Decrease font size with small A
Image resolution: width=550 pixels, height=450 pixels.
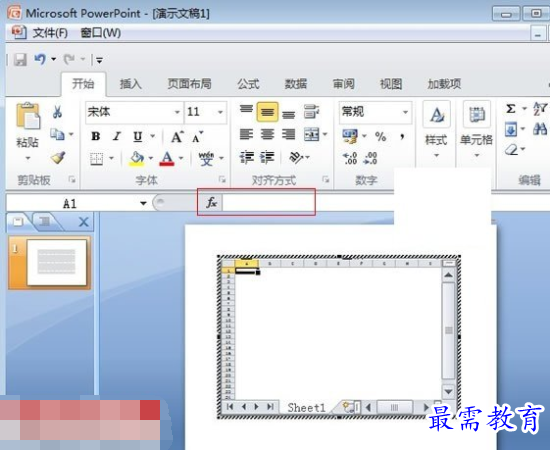point(197,137)
